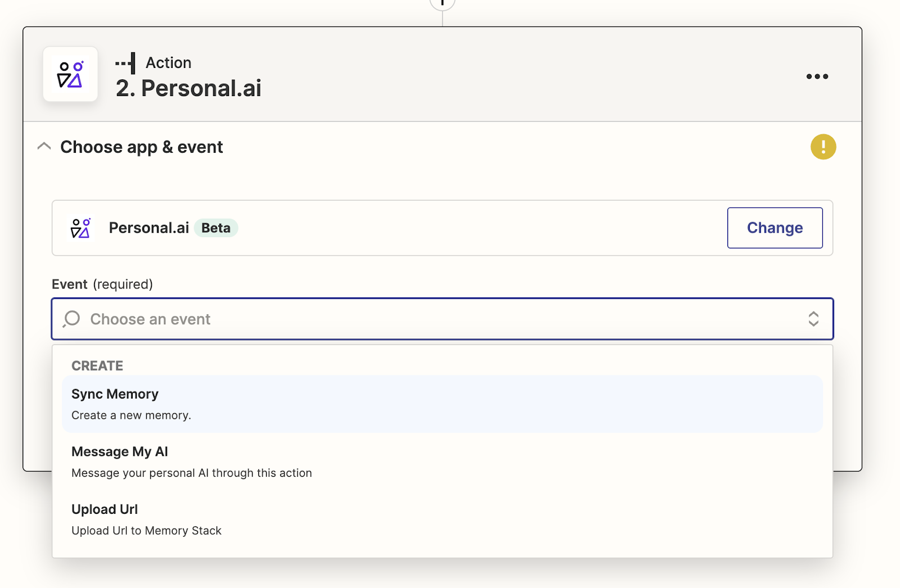This screenshot has height=588, width=900.
Task: Click the yellow warning exclamation icon
Action: (x=823, y=147)
